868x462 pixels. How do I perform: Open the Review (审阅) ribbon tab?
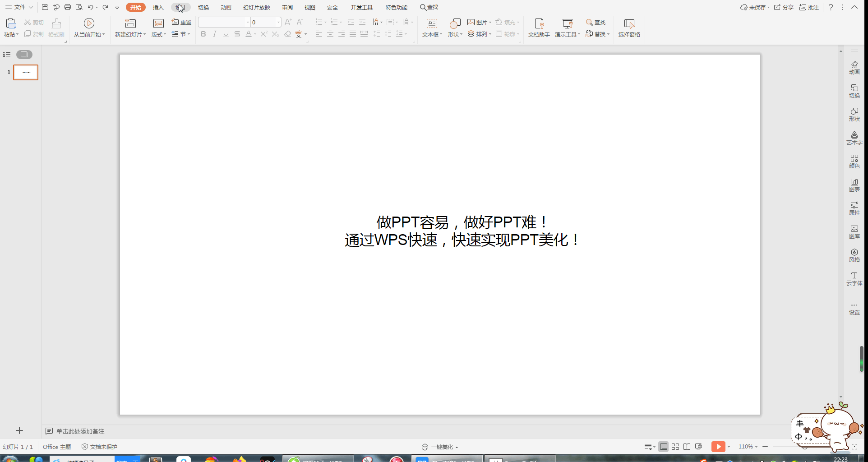pyautogui.click(x=287, y=7)
